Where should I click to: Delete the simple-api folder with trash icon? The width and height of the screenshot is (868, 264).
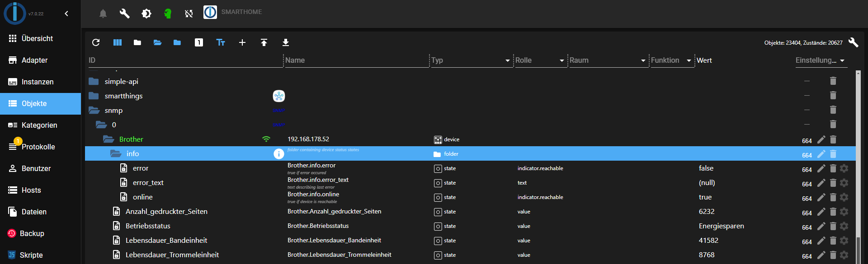click(x=833, y=81)
